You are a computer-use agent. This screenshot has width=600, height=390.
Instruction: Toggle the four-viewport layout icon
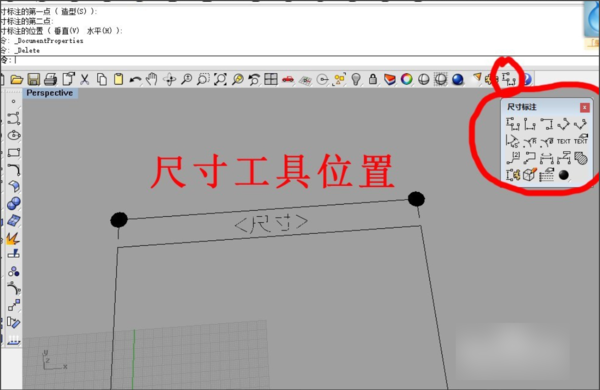271,80
